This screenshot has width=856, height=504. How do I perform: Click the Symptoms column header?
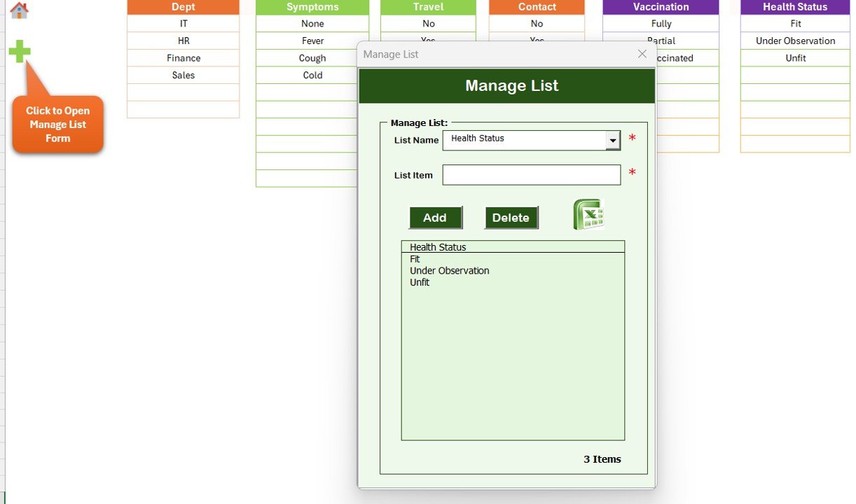click(312, 7)
